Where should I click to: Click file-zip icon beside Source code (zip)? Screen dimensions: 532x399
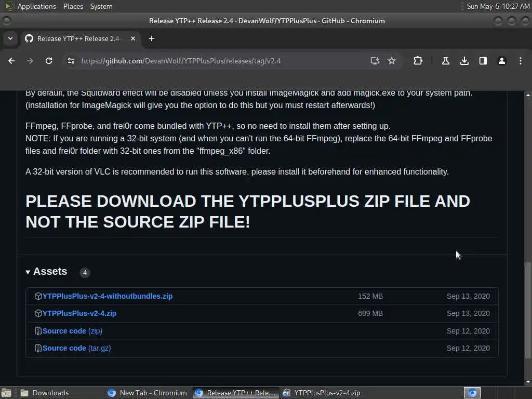click(38, 331)
